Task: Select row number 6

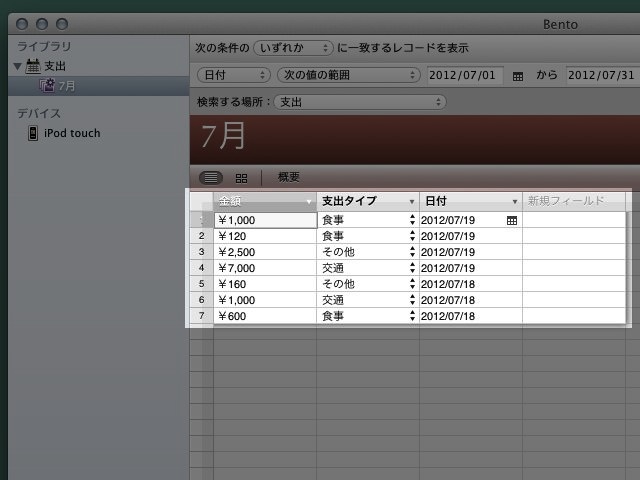Action: click(202, 300)
